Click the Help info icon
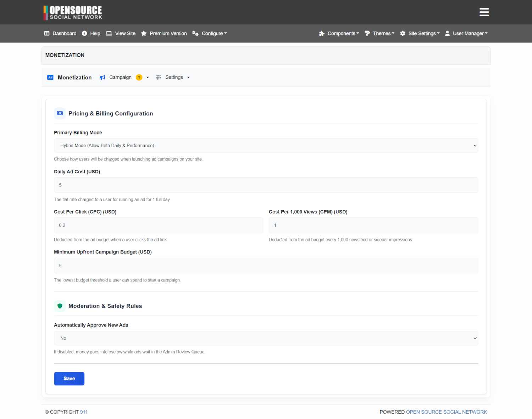The image size is (532, 419). (x=84, y=33)
